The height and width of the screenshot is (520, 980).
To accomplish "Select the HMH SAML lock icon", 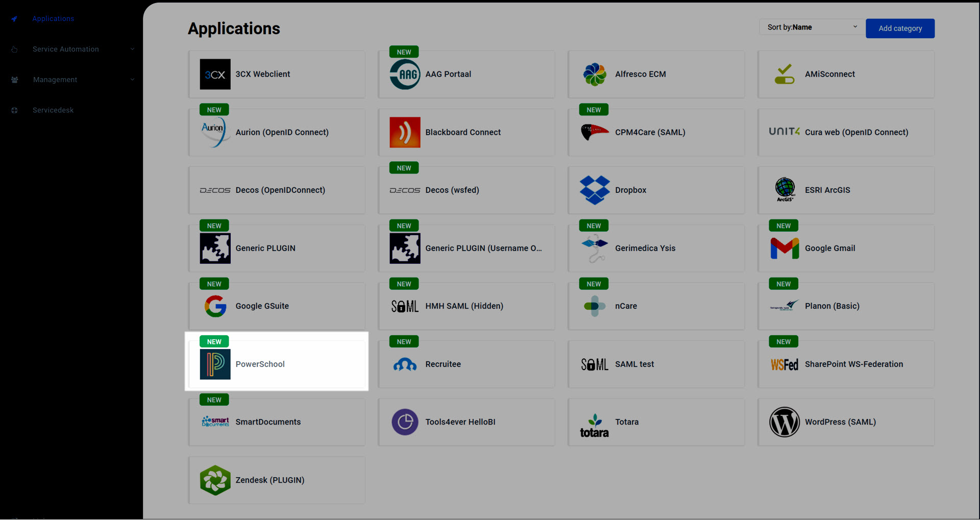I will pos(405,306).
